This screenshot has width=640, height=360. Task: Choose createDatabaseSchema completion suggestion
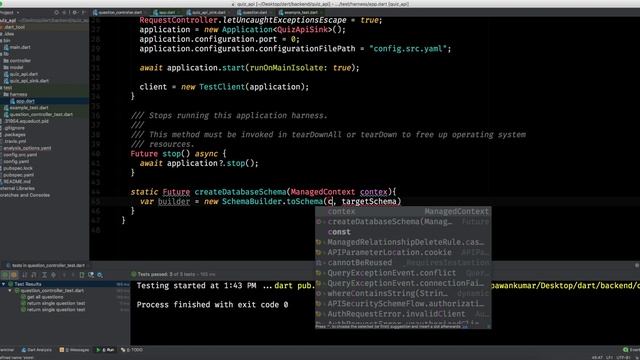pyautogui.click(x=403, y=222)
